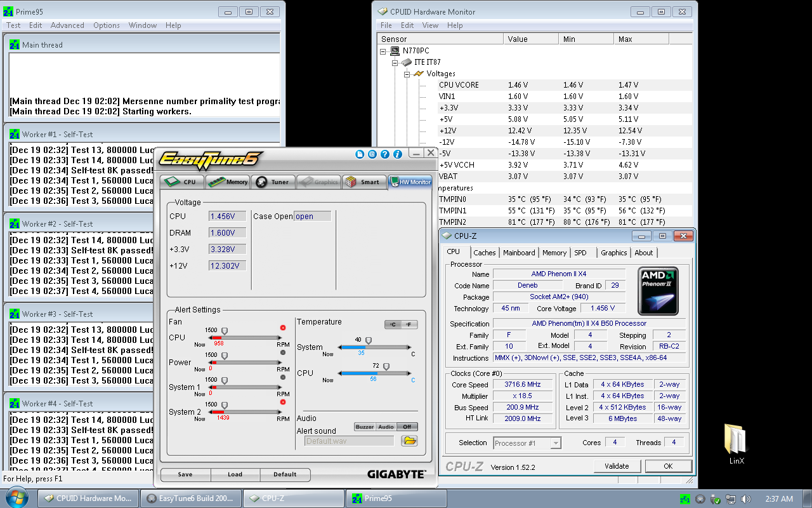Switch to EasyTune6 Tuner tab
Image resolution: width=812 pixels, height=508 pixels.
pos(273,182)
